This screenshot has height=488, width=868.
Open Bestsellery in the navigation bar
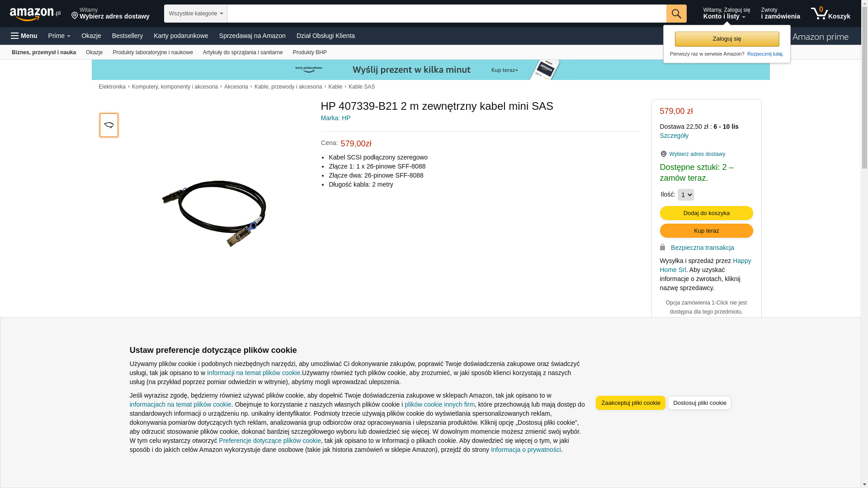[127, 36]
